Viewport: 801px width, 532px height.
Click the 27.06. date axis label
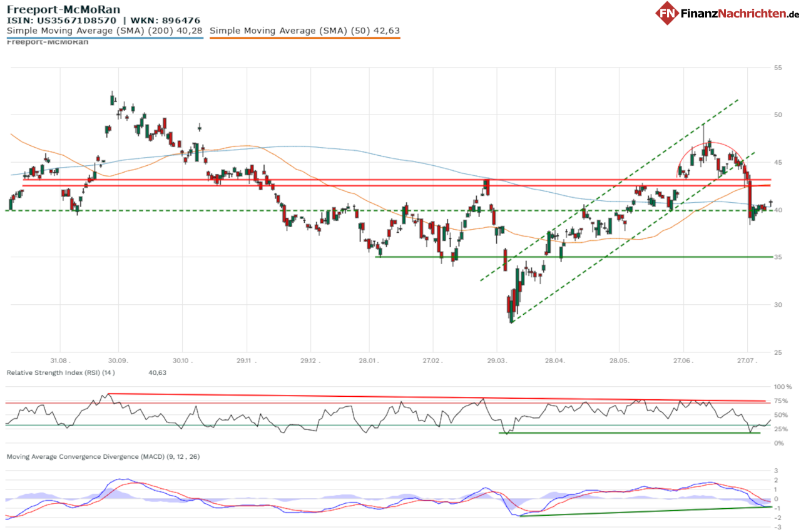tap(683, 361)
